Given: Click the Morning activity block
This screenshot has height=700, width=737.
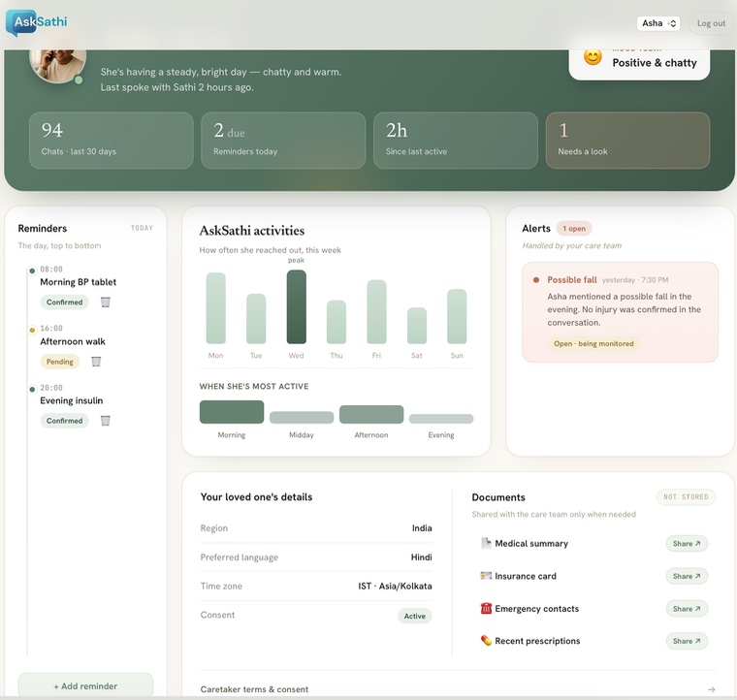Looking at the screenshot, I should click(232, 412).
